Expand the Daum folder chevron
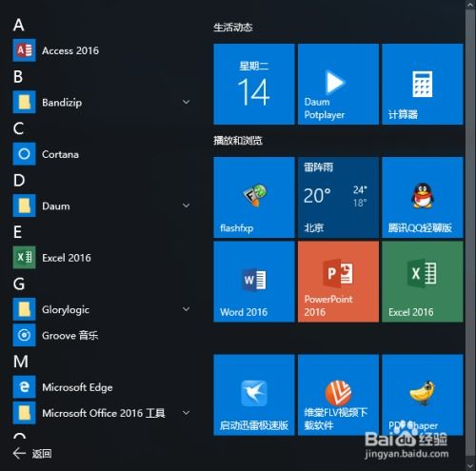The height and width of the screenshot is (471, 476). point(187,206)
